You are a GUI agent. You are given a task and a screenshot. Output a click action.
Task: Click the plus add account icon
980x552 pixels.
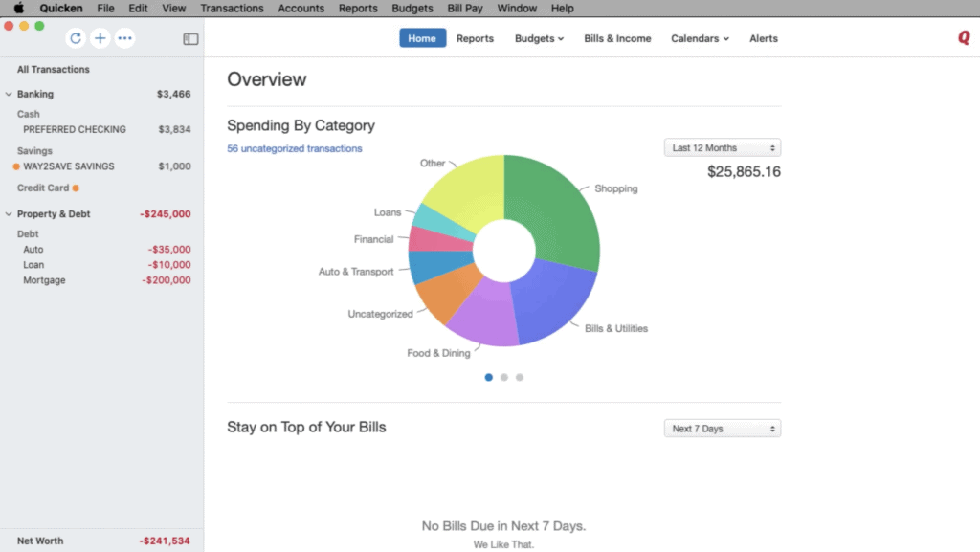click(x=100, y=38)
